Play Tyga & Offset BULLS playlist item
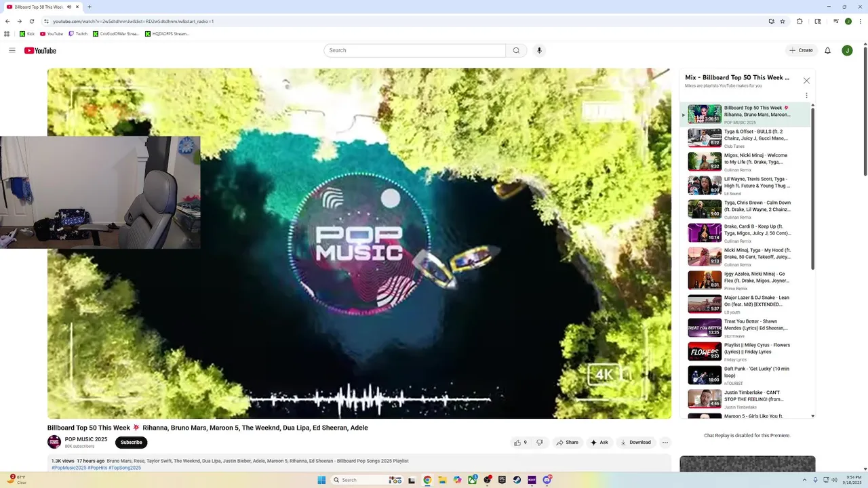Screen dimensions: 868x488 [x=746, y=138]
